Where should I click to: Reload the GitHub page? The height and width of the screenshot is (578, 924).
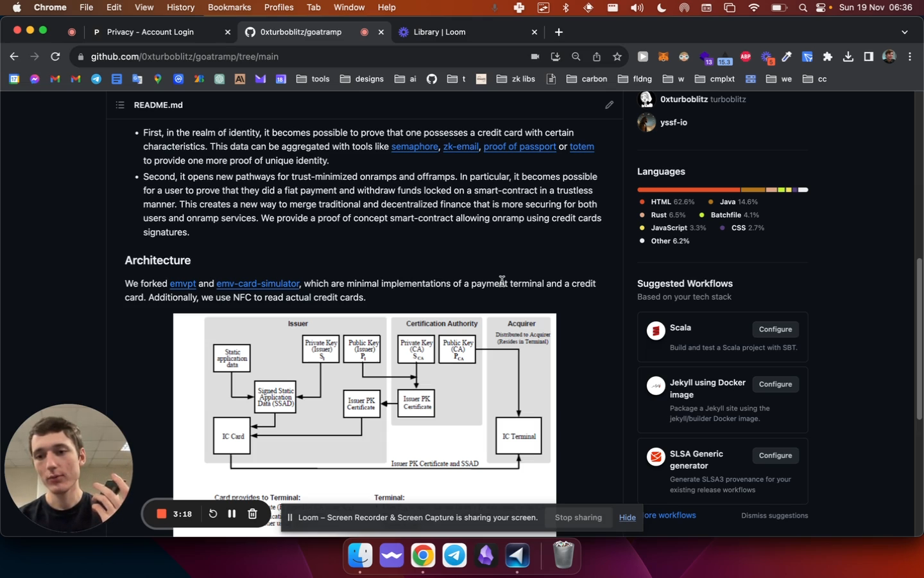pyautogui.click(x=55, y=57)
